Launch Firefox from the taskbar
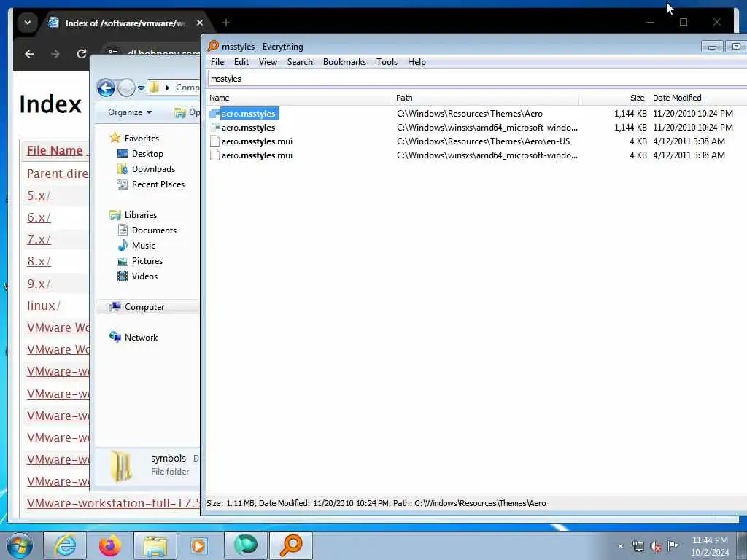This screenshot has height=560, width=747. coord(109,545)
